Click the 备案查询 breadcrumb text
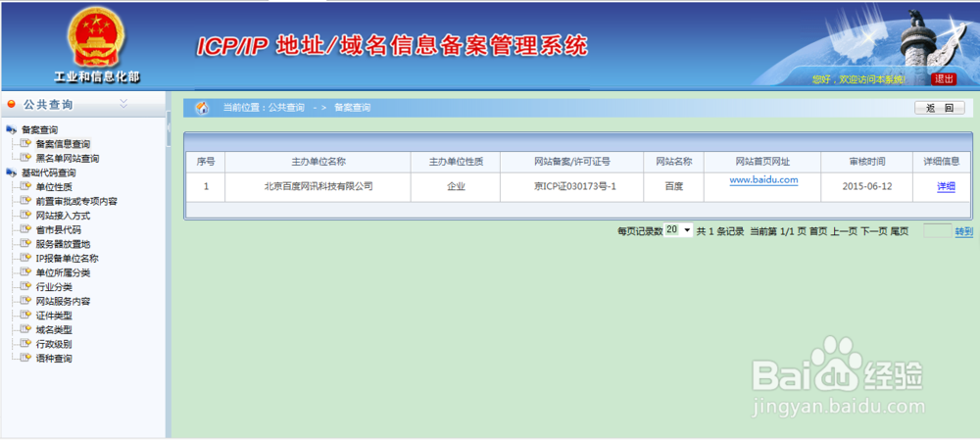The image size is (980, 440). click(353, 108)
